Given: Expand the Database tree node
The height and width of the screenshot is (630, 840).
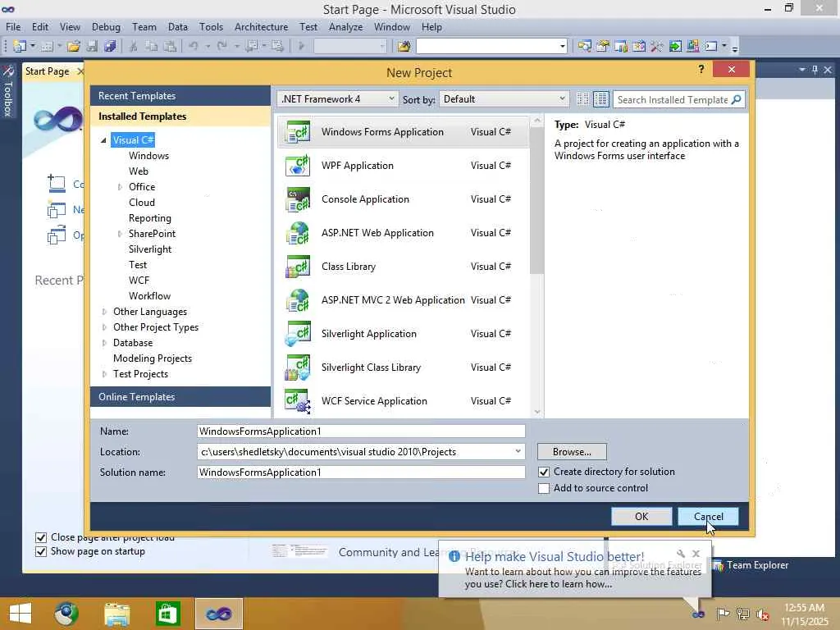Looking at the screenshot, I should [x=104, y=343].
